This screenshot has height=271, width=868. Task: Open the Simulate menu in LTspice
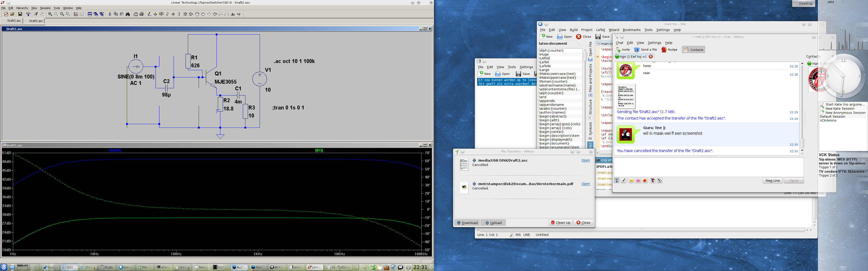click(x=45, y=8)
